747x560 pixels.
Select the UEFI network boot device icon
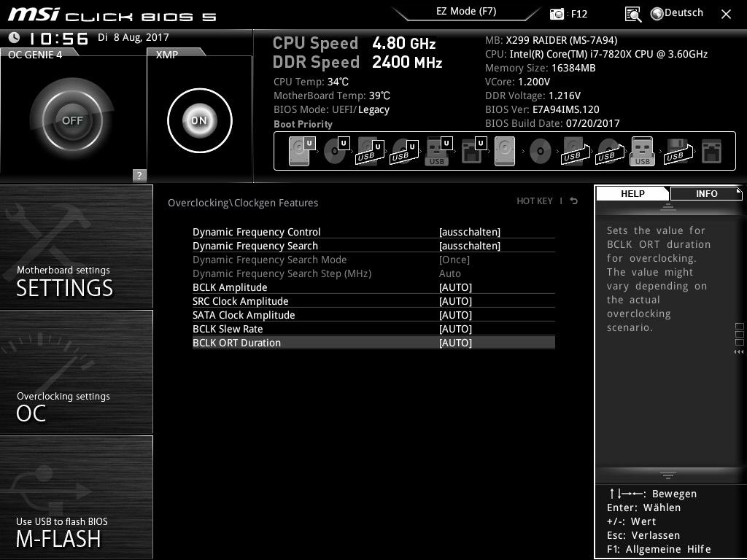(x=473, y=151)
